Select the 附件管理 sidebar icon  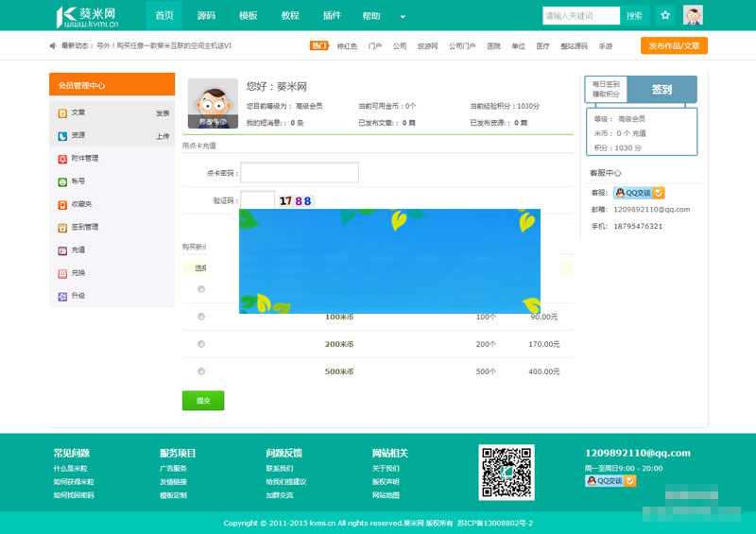(62, 159)
